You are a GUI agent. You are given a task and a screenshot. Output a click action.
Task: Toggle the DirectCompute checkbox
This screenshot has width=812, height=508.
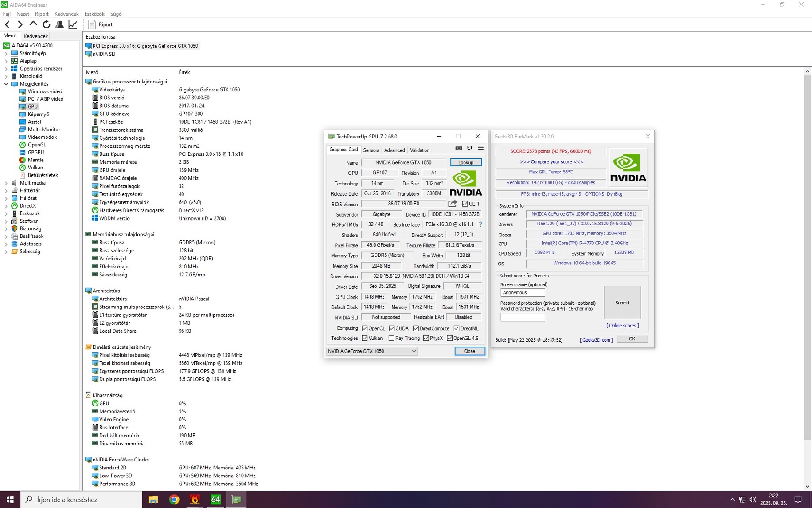[x=416, y=329]
